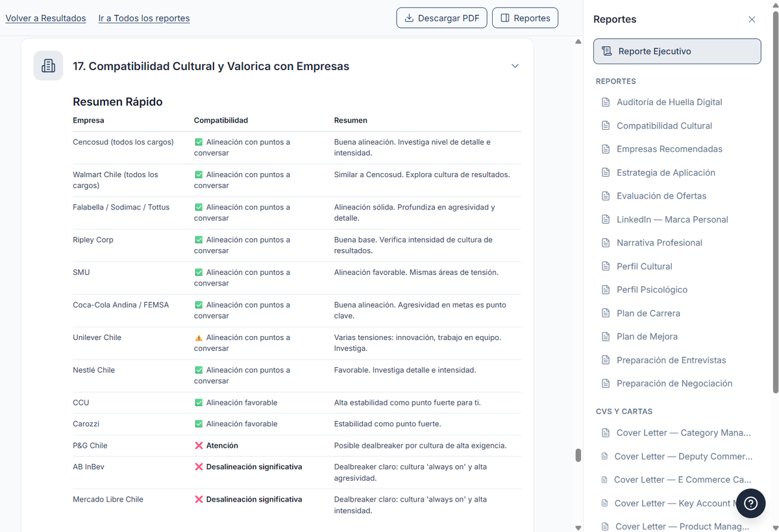Screen dimensions: 779x532
Task: Select Empresas Recomendadas in the reports list
Action: [669, 149]
